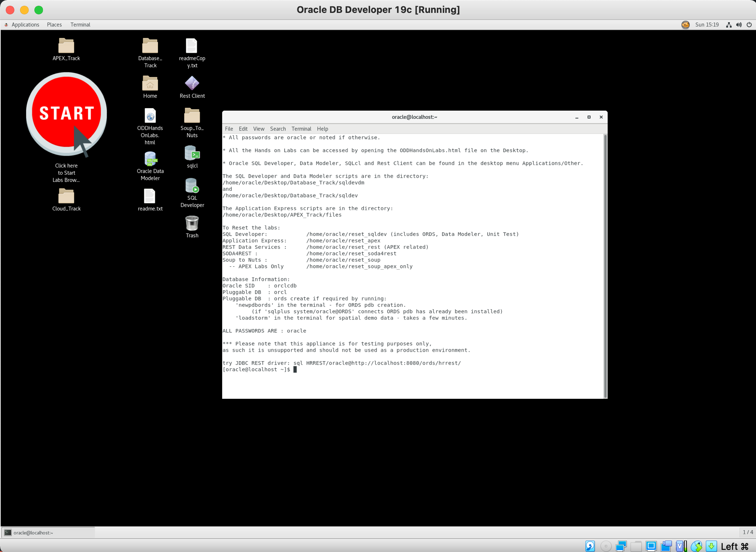Click the volume speaker icon in top panel
756x552 pixels.
click(x=739, y=25)
